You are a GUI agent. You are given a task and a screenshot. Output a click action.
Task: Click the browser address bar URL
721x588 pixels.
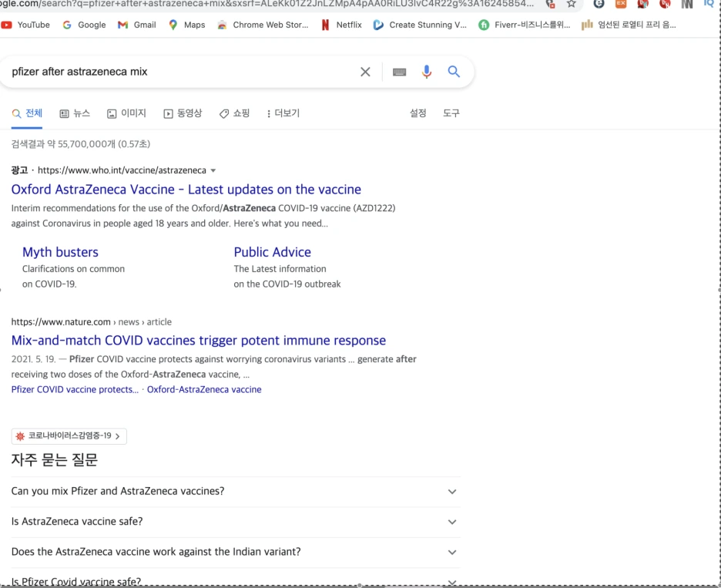[x=267, y=4]
